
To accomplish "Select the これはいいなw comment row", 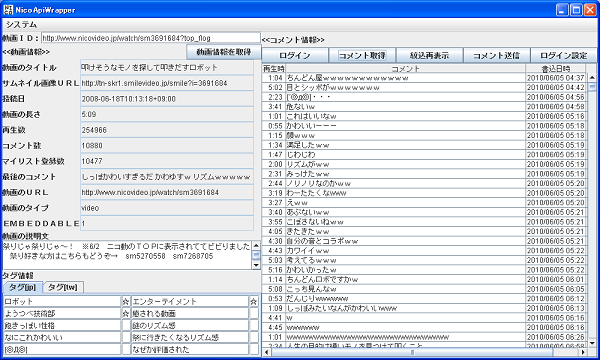I will click(424, 116).
